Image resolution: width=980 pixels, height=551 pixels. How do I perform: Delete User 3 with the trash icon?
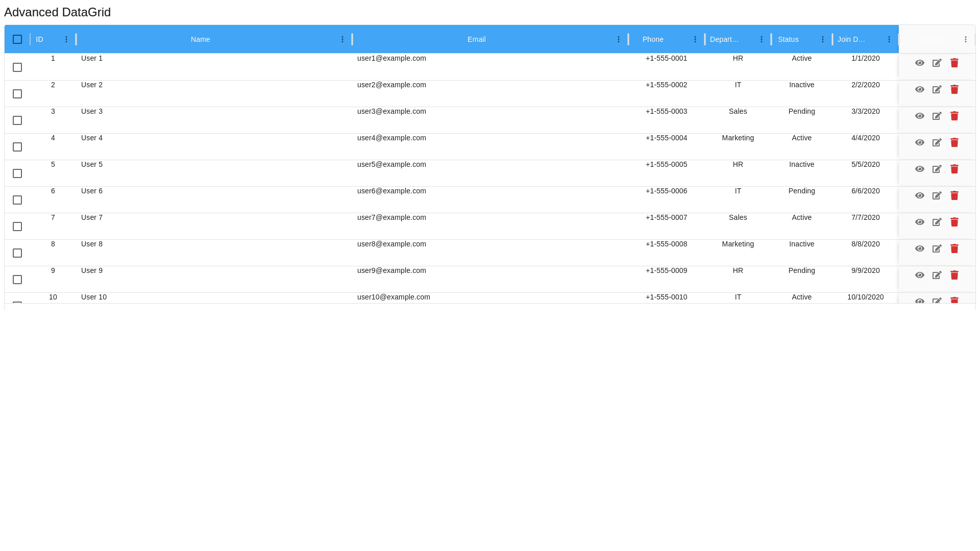(x=954, y=116)
